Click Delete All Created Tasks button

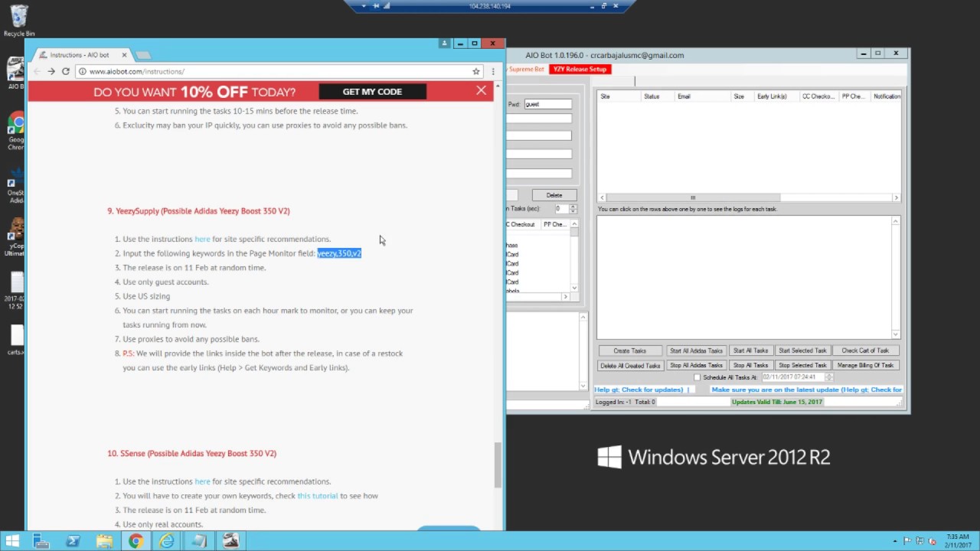tap(629, 365)
